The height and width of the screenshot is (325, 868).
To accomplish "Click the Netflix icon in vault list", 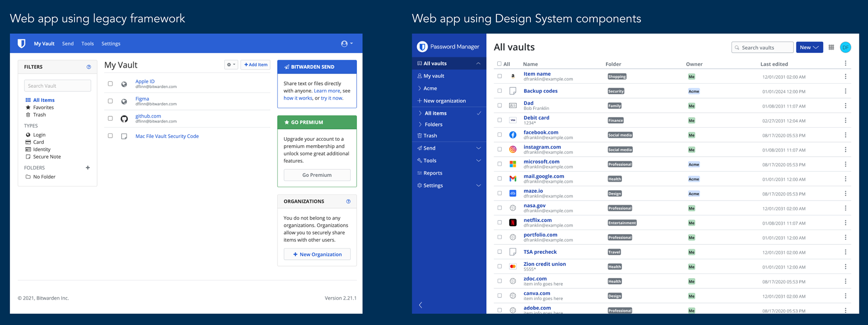I will pyautogui.click(x=513, y=223).
